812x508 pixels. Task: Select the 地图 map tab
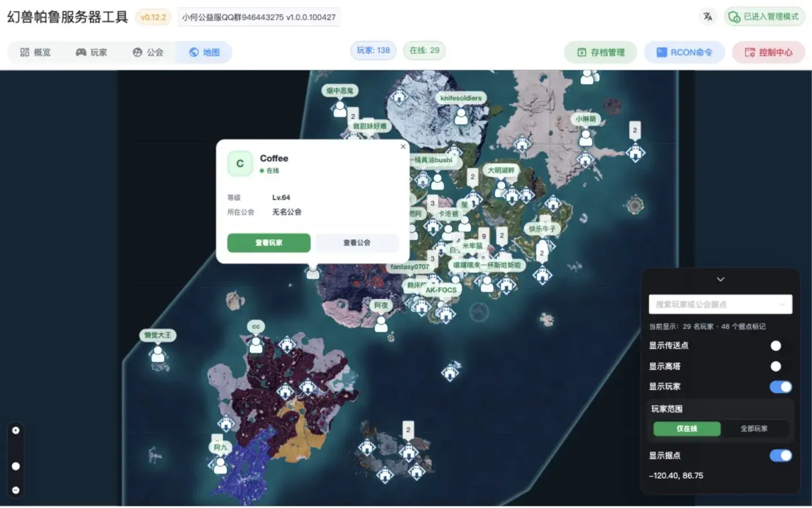pyautogui.click(x=204, y=52)
